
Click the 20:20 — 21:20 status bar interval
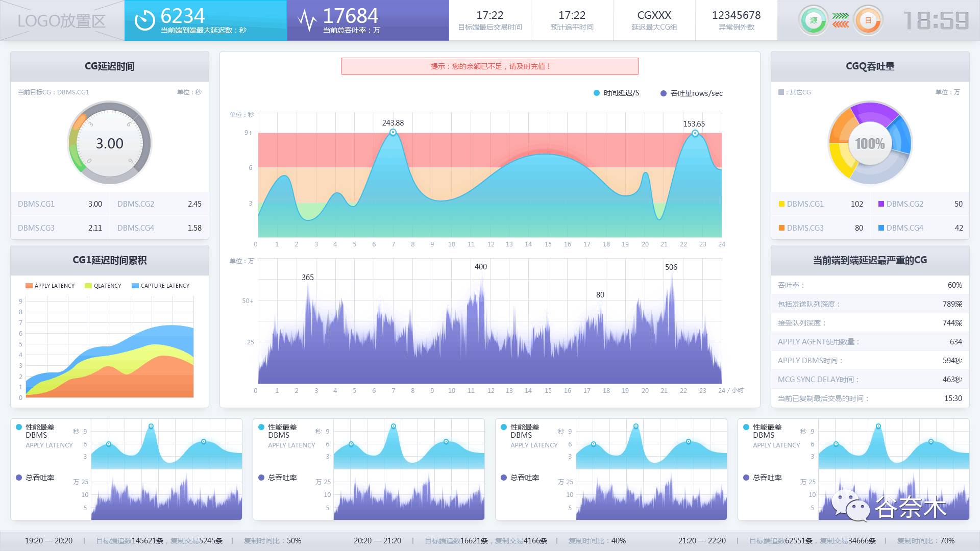click(x=378, y=541)
